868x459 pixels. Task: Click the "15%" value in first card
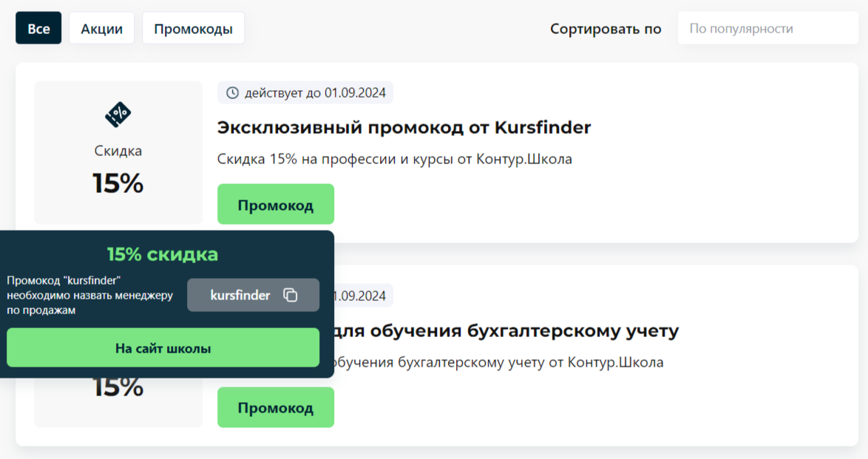(x=118, y=183)
